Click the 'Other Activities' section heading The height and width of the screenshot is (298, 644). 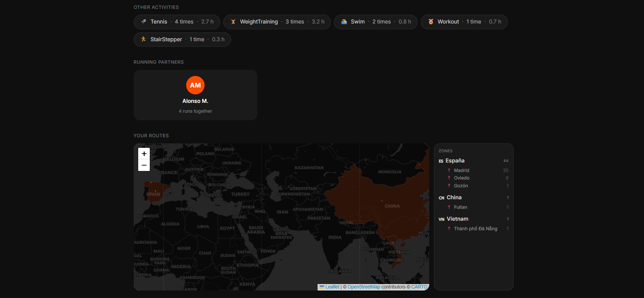click(156, 7)
